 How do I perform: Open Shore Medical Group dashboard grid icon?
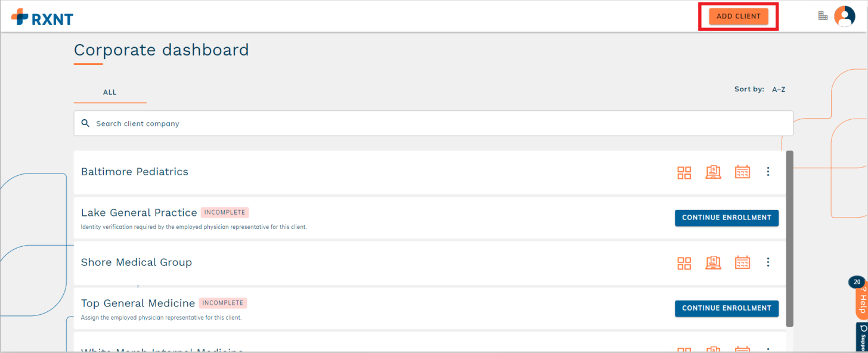click(x=684, y=263)
